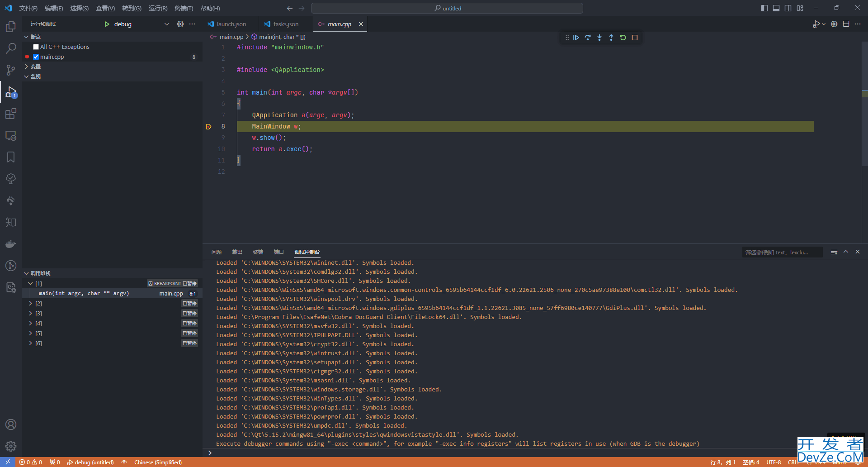Select main(int argc, char ** argv) stack frame

click(x=112, y=293)
